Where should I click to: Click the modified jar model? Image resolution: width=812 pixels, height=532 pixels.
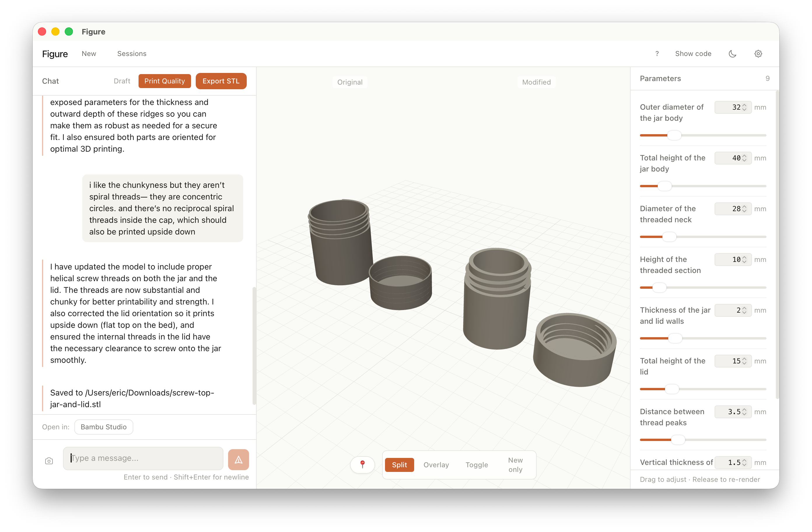[x=497, y=299]
